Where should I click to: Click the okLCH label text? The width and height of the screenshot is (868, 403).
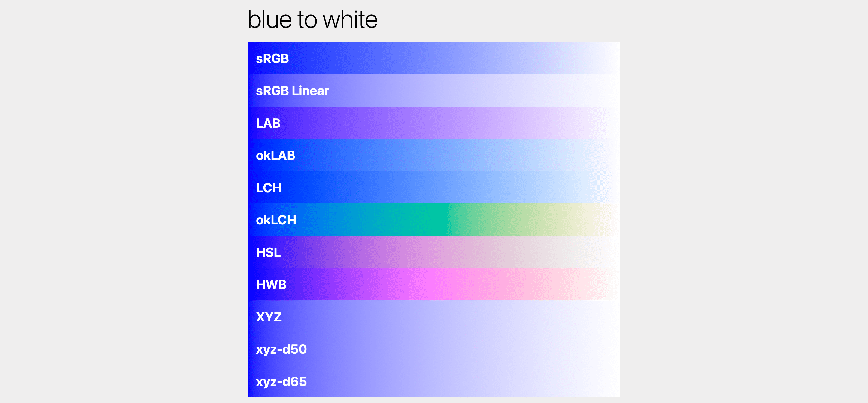(x=276, y=220)
